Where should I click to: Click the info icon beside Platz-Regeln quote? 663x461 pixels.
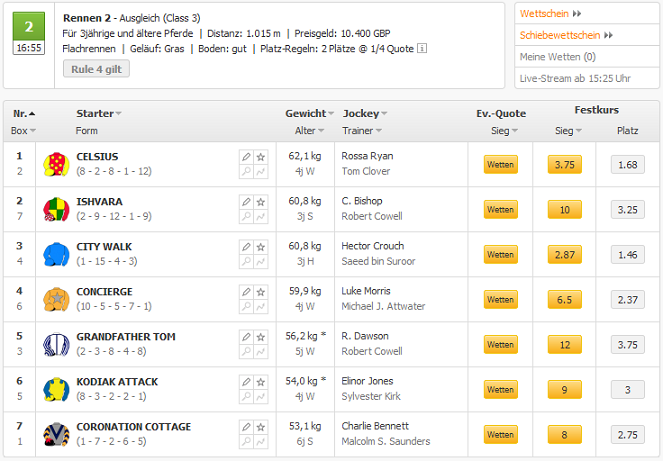[422, 48]
